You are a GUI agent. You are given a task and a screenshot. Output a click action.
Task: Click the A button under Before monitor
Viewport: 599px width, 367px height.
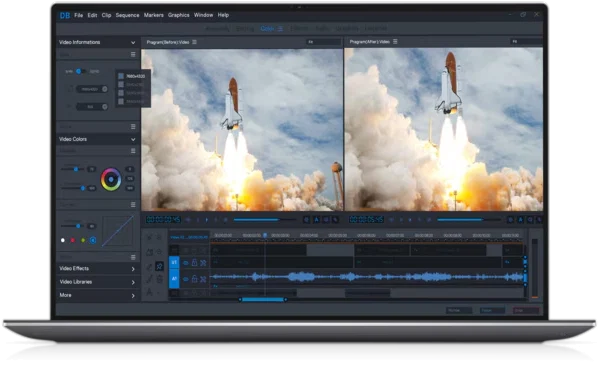click(x=316, y=220)
